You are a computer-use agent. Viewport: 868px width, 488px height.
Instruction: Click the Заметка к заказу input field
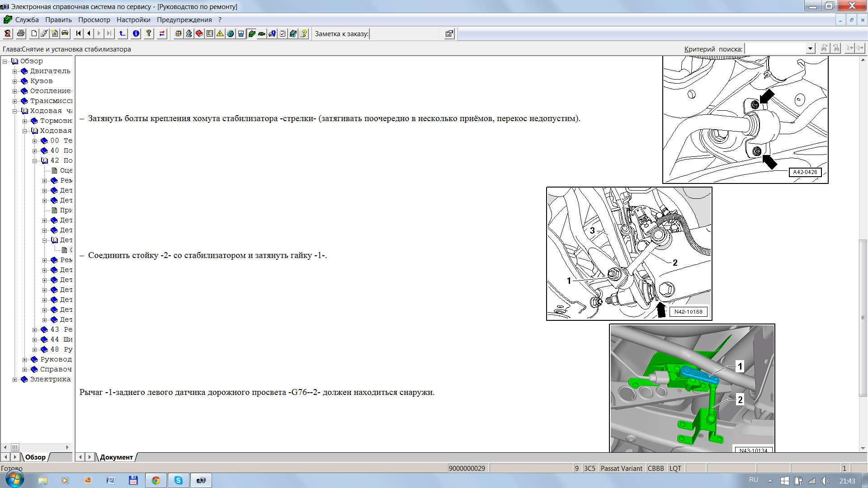406,34
